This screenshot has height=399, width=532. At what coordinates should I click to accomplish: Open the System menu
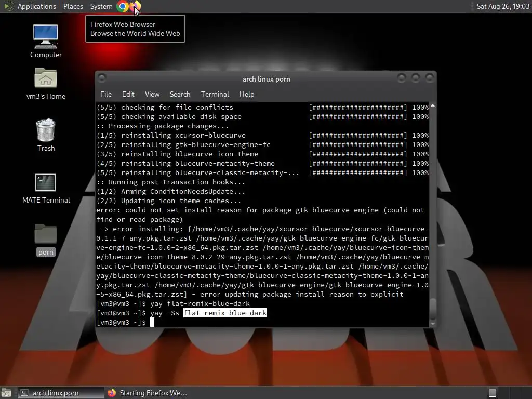point(101,6)
